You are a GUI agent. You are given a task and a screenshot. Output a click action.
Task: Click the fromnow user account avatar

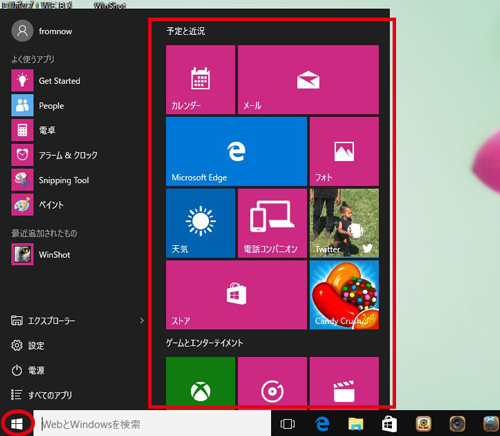(22, 31)
